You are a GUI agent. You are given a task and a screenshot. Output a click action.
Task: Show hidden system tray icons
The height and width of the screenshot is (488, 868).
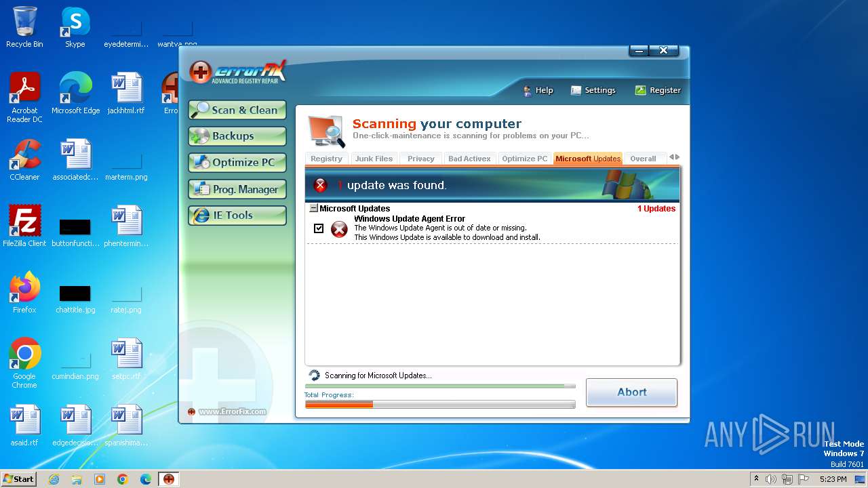coord(757,479)
